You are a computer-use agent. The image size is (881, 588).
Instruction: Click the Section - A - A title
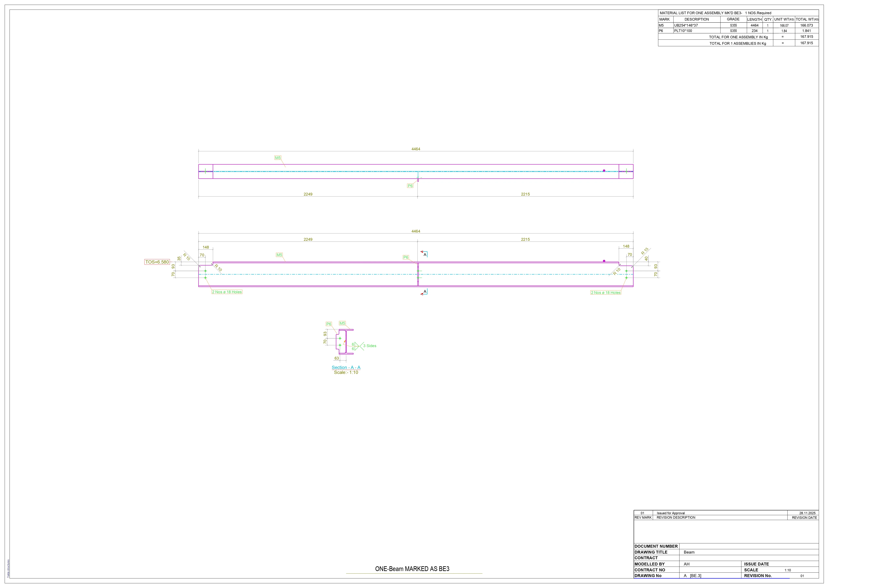tap(346, 368)
